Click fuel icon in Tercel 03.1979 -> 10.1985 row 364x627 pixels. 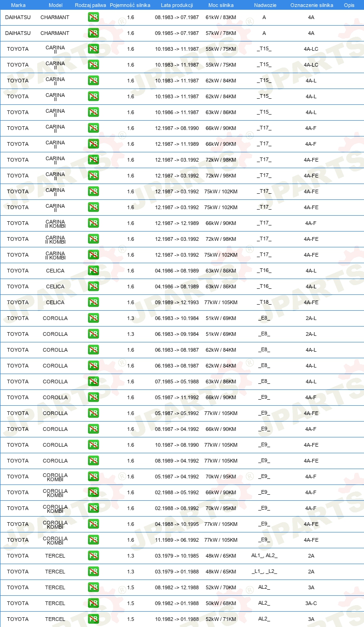(x=93, y=556)
